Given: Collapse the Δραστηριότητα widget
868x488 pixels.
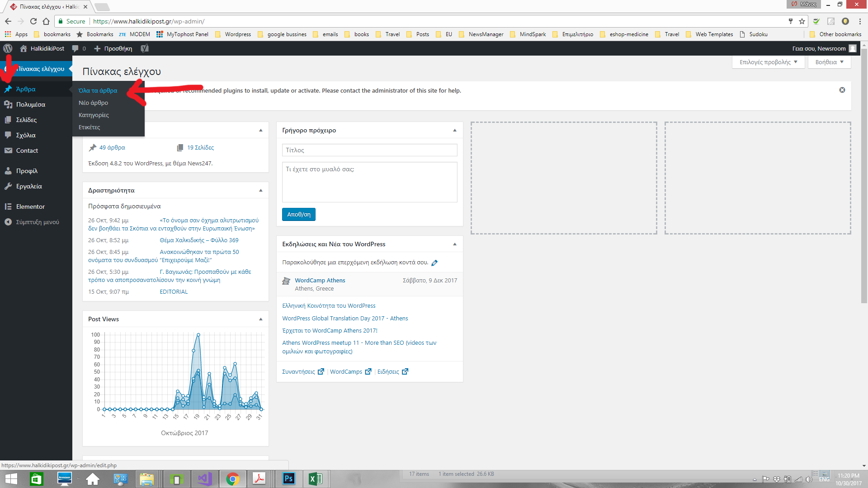Looking at the screenshot, I should [261, 190].
